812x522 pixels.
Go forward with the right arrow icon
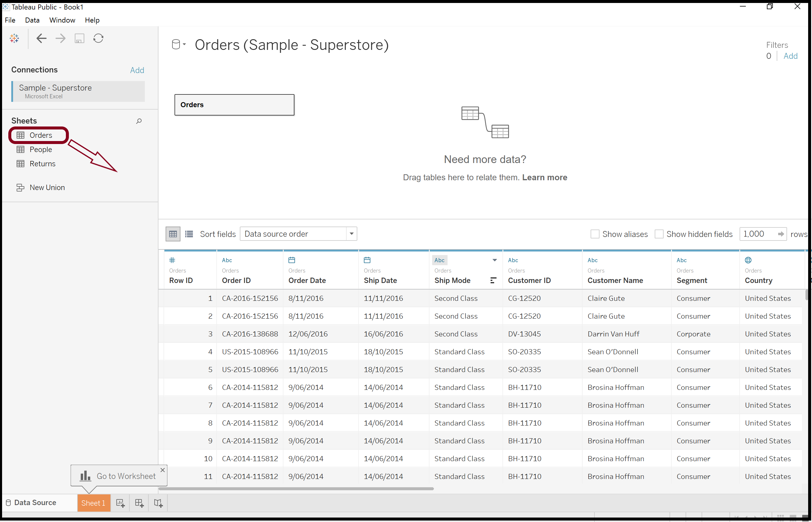(60, 38)
